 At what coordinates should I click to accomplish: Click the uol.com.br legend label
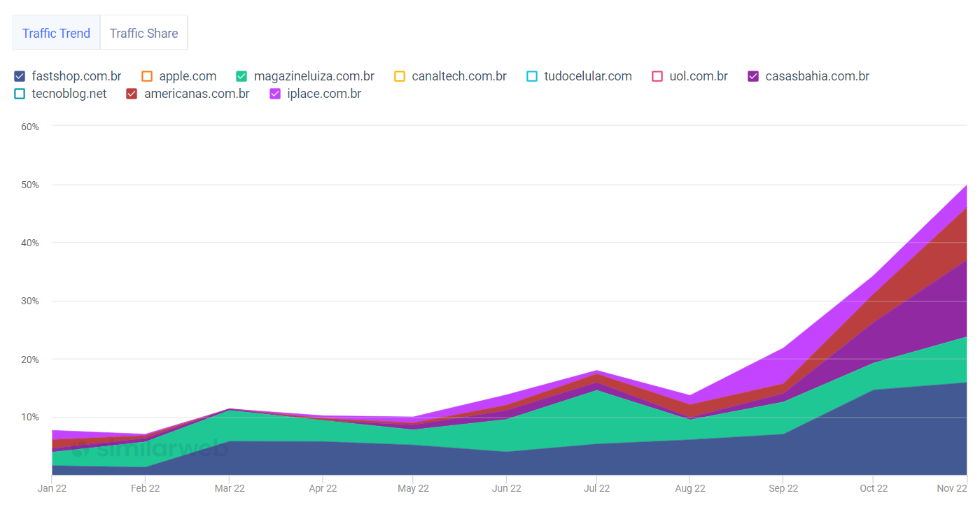click(x=699, y=76)
